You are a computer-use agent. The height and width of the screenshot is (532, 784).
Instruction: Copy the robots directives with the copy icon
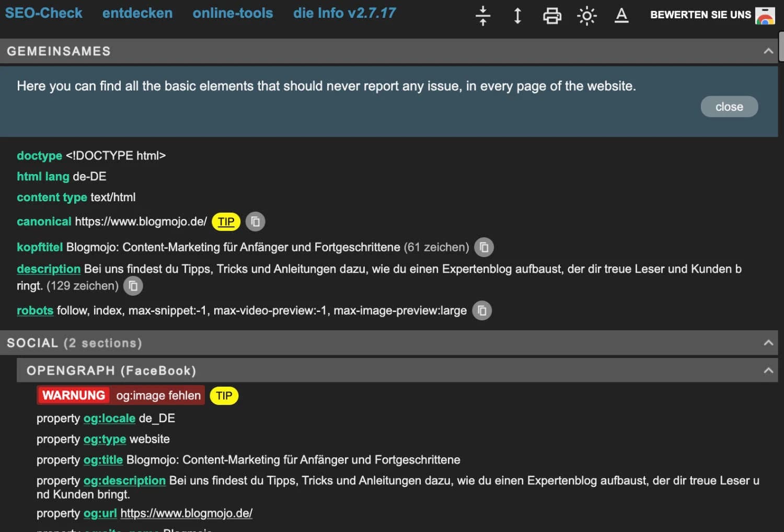click(481, 310)
